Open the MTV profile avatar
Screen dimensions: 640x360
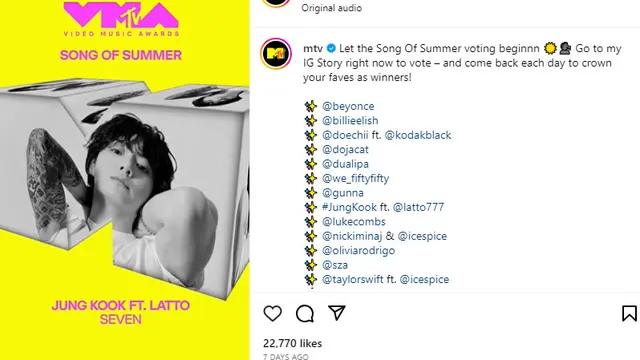pos(276,53)
